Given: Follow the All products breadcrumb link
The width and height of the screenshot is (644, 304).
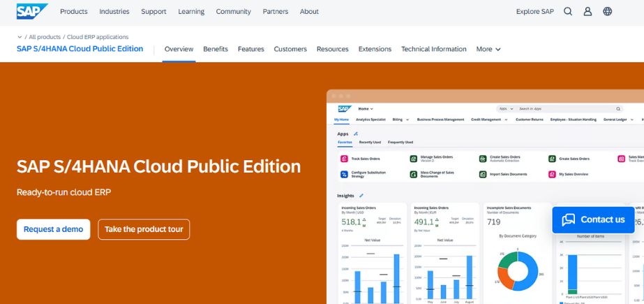Looking at the screenshot, I should [x=45, y=37].
